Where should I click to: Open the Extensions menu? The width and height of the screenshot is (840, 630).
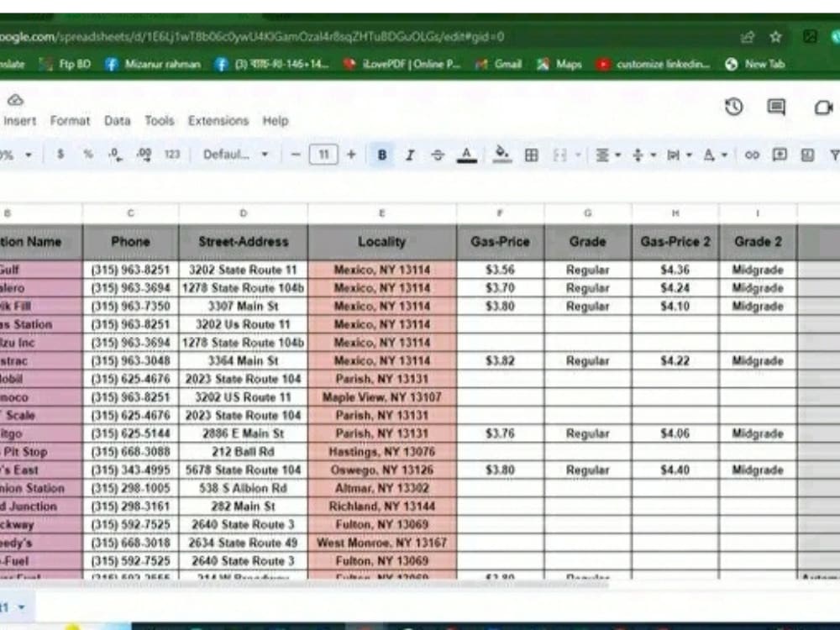[x=218, y=120]
